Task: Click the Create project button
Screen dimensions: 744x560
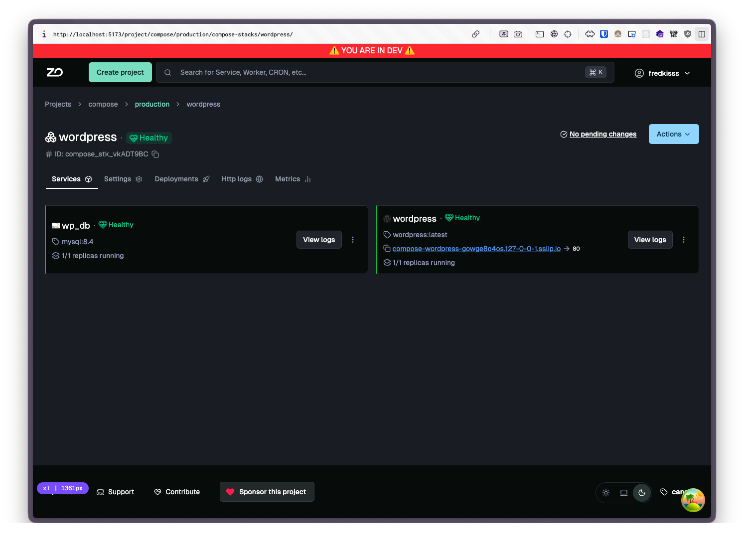Action: pyautogui.click(x=120, y=72)
